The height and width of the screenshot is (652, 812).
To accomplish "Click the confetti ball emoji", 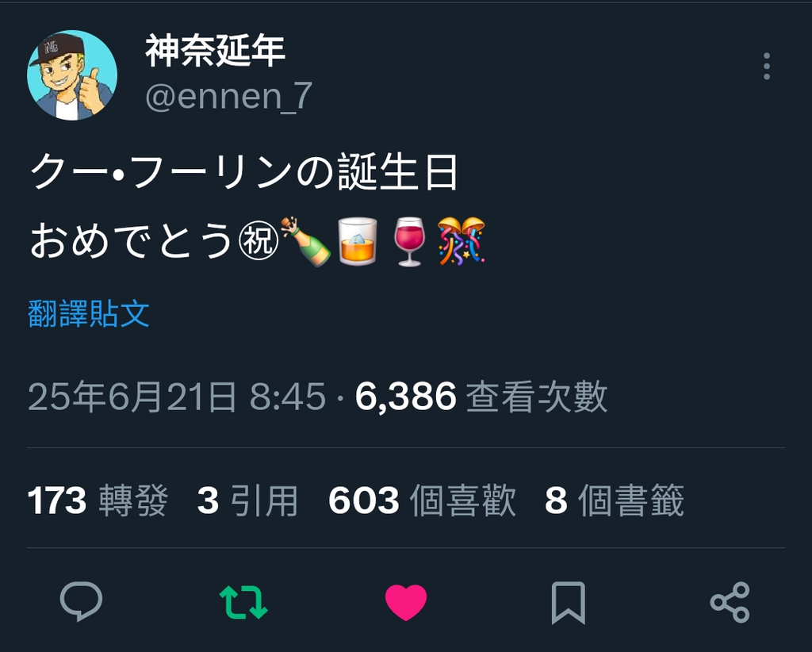I will (x=461, y=241).
